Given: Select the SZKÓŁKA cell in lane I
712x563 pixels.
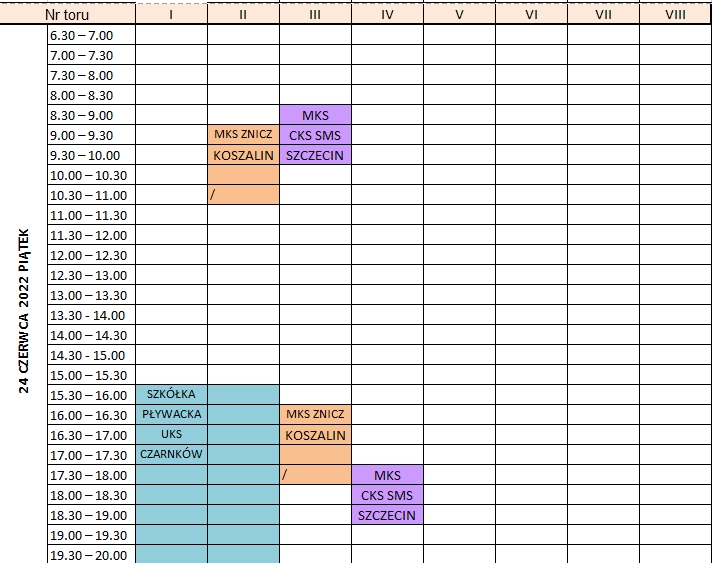Looking at the screenshot, I should coord(171,395).
